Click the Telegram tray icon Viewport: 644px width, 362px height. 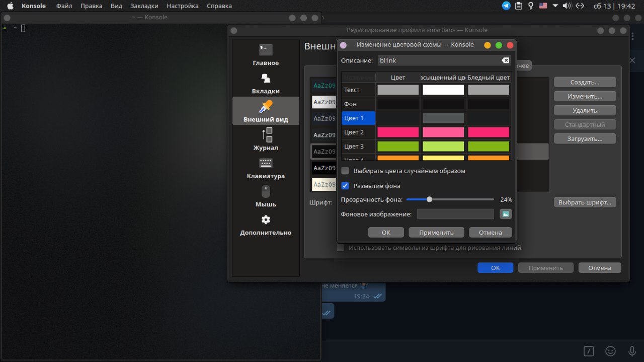pyautogui.click(x=506, y=6)
